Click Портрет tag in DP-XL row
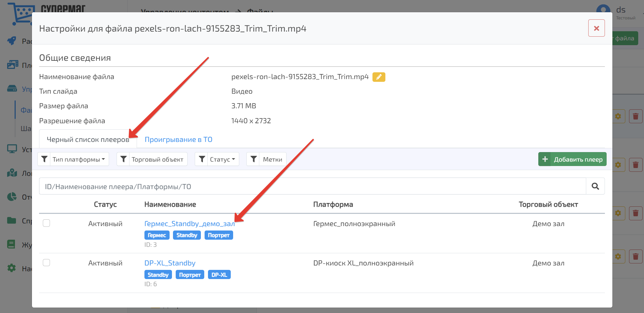The height and width of the screenshot is (313, 644). tap(190, 275)
